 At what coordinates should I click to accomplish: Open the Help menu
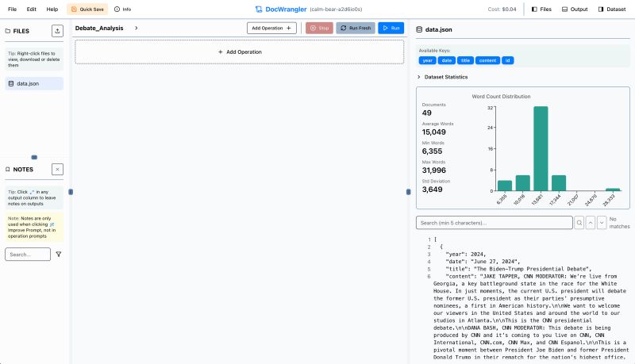(52, 9)
